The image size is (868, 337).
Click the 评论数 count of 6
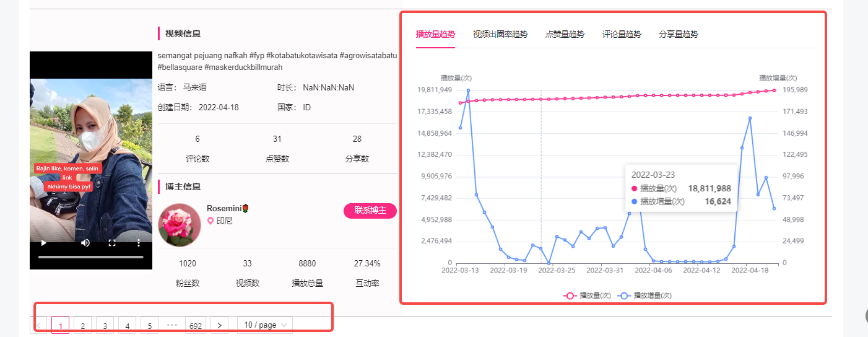point(197,139)
